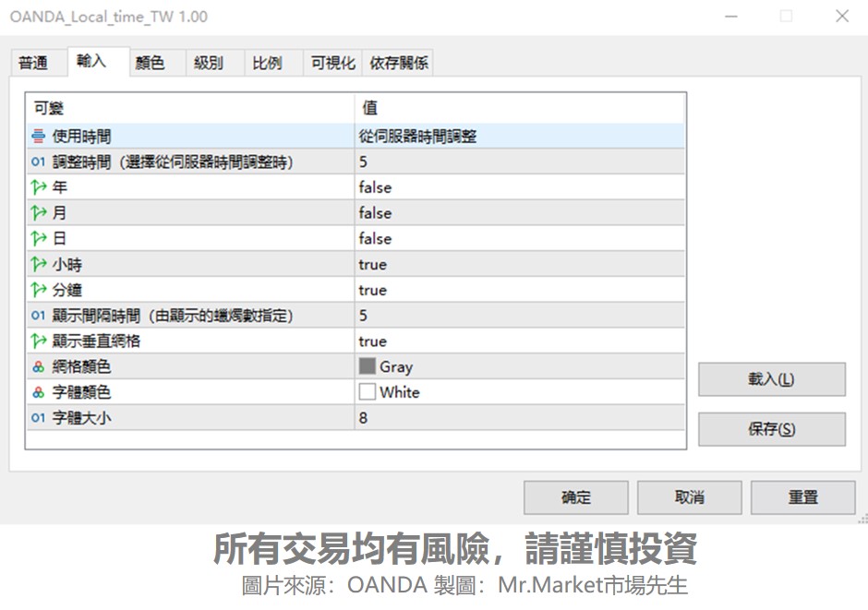This screenshot has width=868, height=610.
Task: Click the boolean icon beside 小時
Action: coord(38,264)
